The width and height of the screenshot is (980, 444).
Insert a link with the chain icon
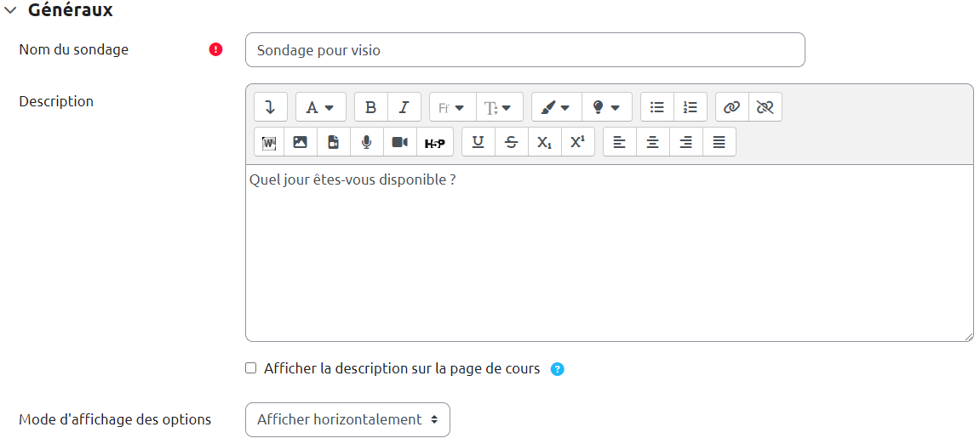click(x=731, y=107)
